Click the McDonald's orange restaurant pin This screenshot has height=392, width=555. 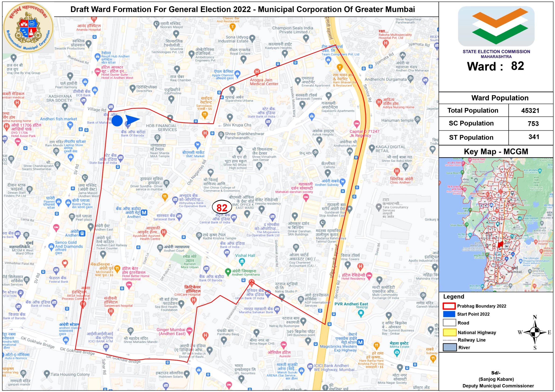(117, 268)
